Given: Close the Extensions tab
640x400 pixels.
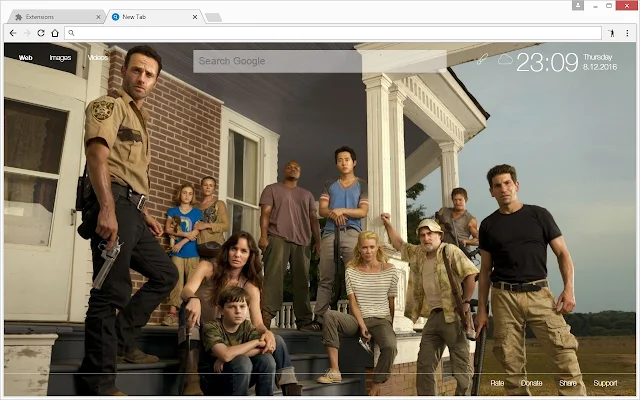Looking at the screenshot, I should point(98,17).
